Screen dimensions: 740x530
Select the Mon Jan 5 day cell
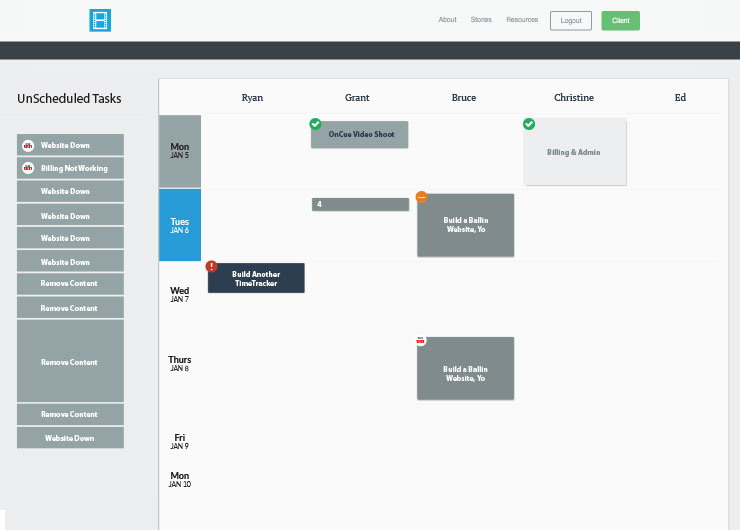pyautogui.click(x=180, y=151)
